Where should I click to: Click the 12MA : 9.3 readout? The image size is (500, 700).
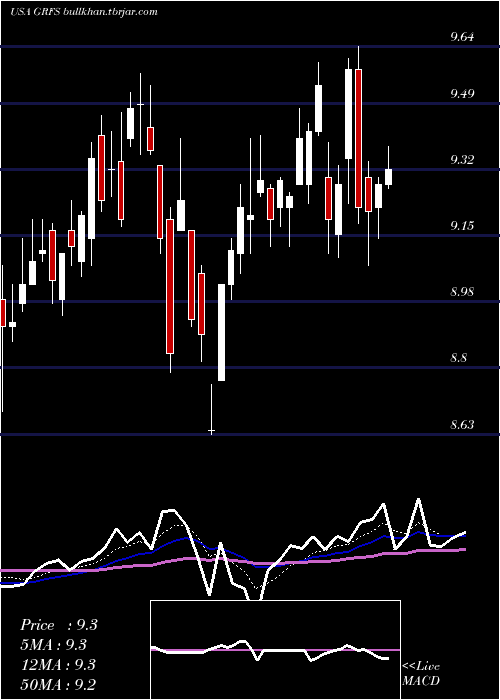coord(58,665)
